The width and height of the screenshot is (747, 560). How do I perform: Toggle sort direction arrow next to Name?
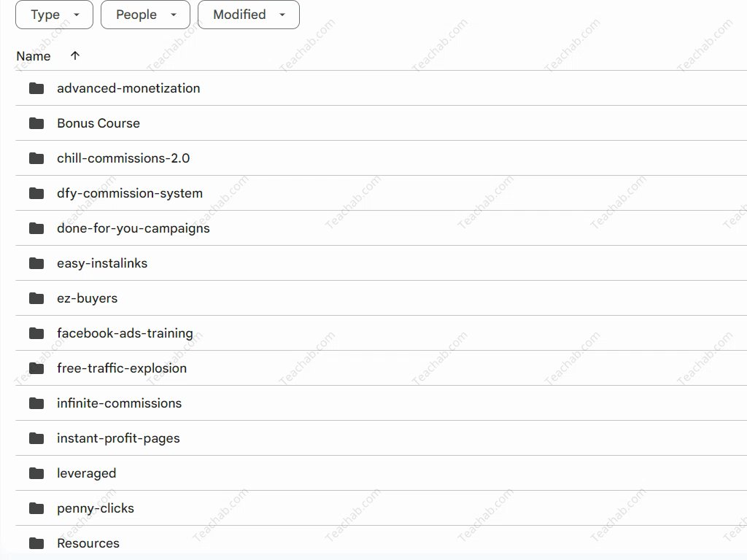75,55
